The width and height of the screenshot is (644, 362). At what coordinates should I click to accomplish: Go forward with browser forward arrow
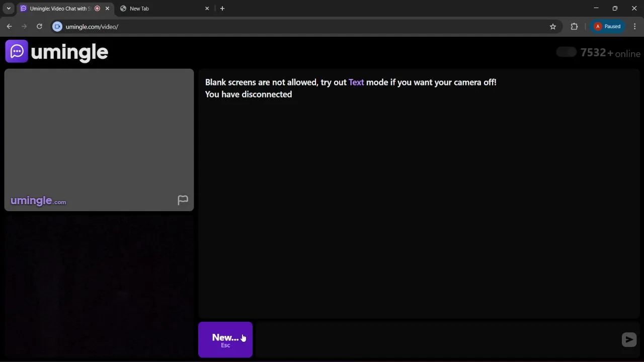pyautogui.click(x=24, y=27)
